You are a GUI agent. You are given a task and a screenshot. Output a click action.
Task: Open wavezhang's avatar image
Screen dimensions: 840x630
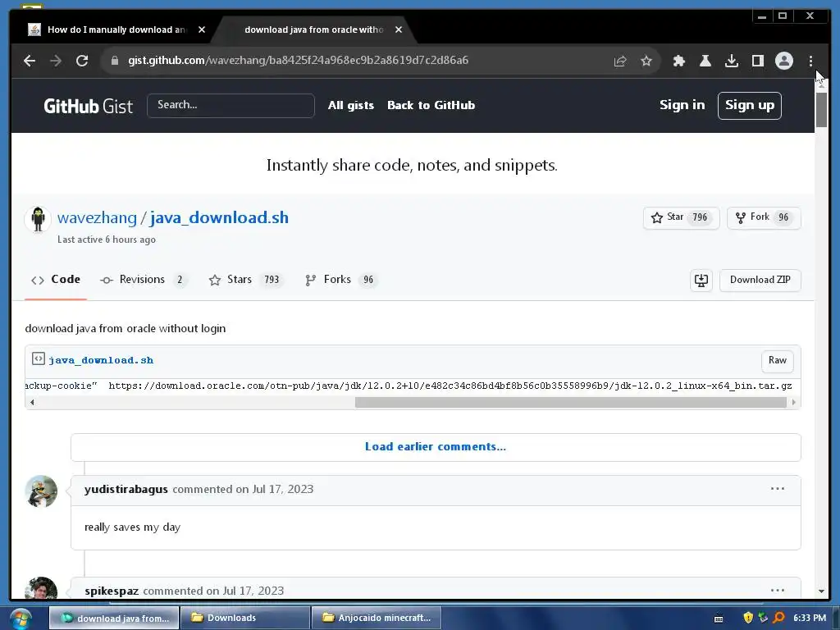(38, 220)
